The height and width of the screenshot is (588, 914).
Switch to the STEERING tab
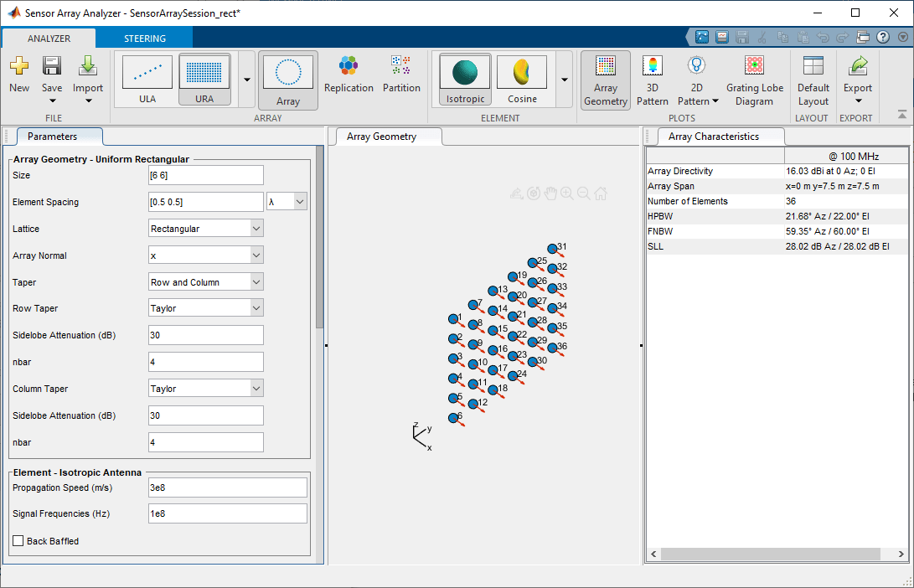click(x=143, y=38)
